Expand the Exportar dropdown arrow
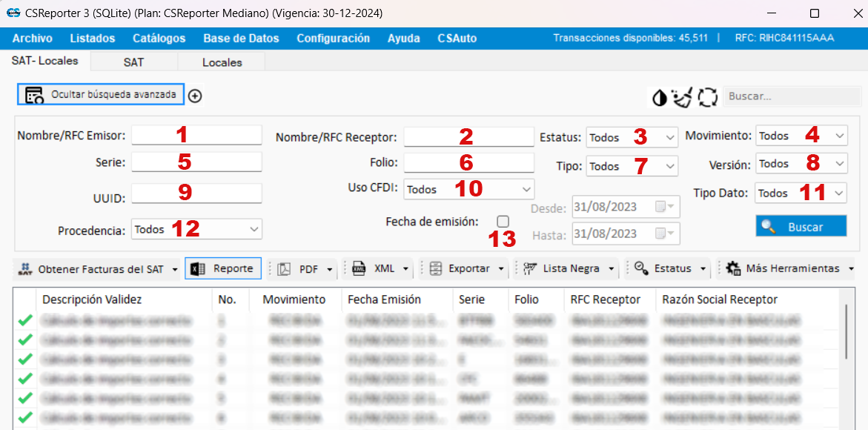The width and height of the screenshot is (868, 430). coord(501,270)
